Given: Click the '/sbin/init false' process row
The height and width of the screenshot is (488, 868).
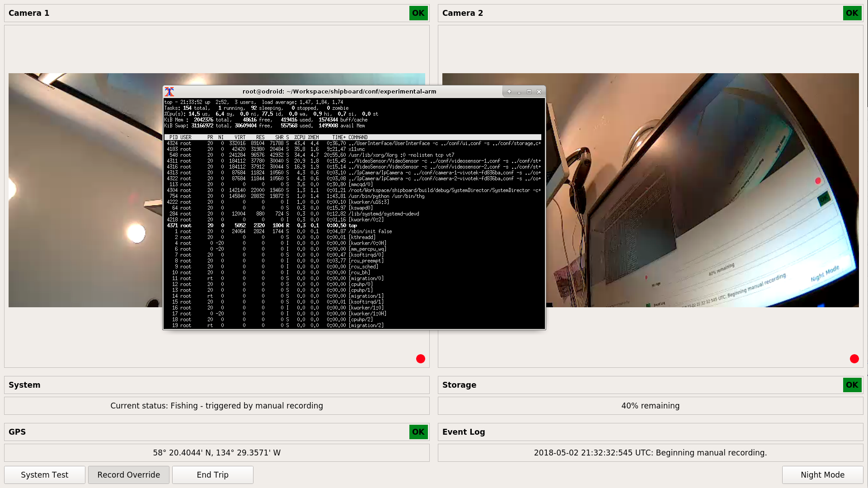Looking at the screenshot, I should tap(353, 231).
